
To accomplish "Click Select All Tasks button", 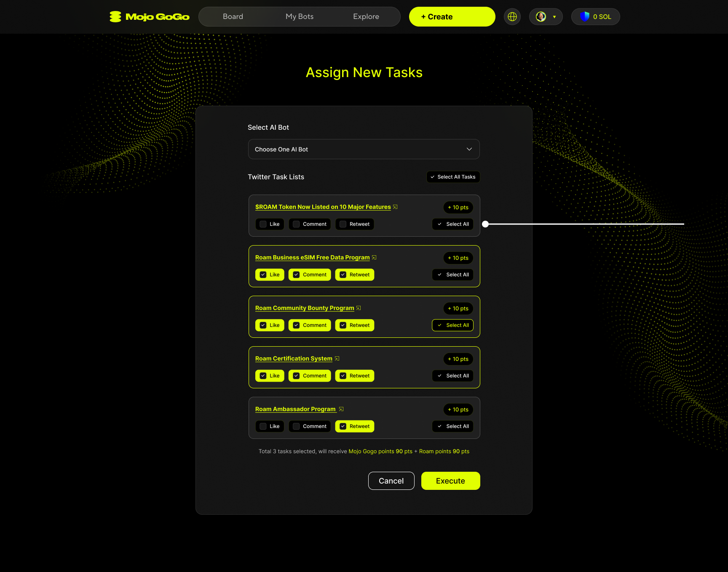I will (x=453, y=177).
